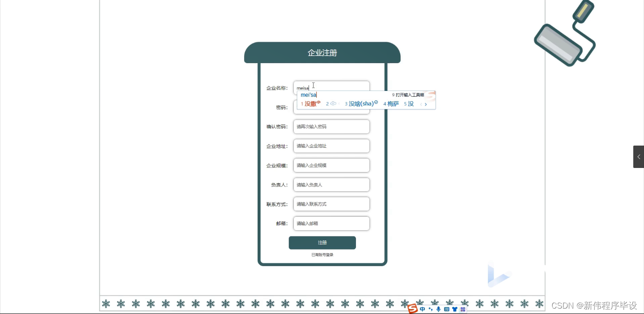
Task: Select the cloud suggestion candidate icon
Action: click(334, 103)
